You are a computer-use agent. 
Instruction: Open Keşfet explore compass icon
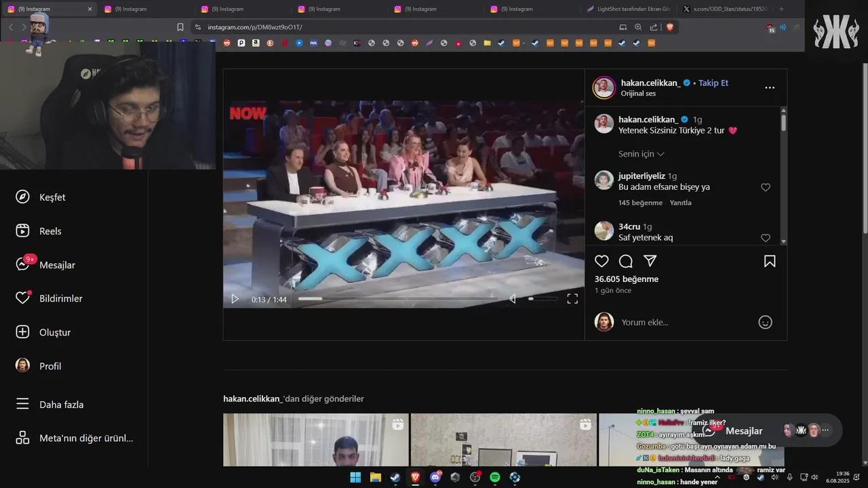click(x=22, y=197)
